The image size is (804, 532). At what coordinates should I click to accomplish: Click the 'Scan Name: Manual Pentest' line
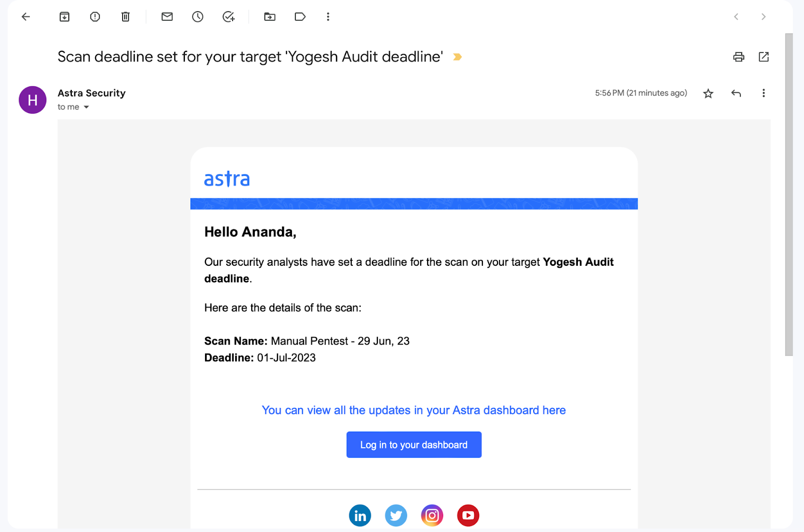pos(307,341)
